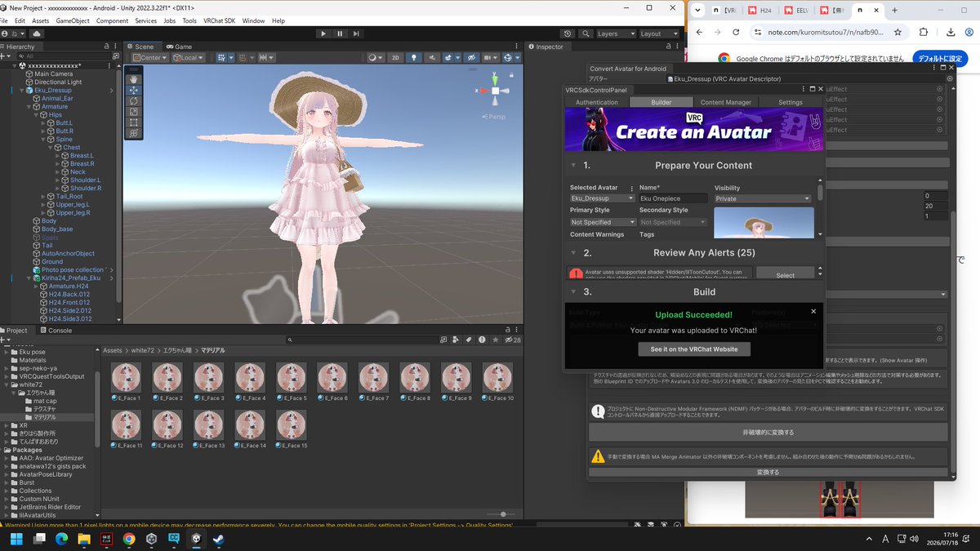Toggle 2D view mode in scene
The image size is (980, 551).
(395, 58)
